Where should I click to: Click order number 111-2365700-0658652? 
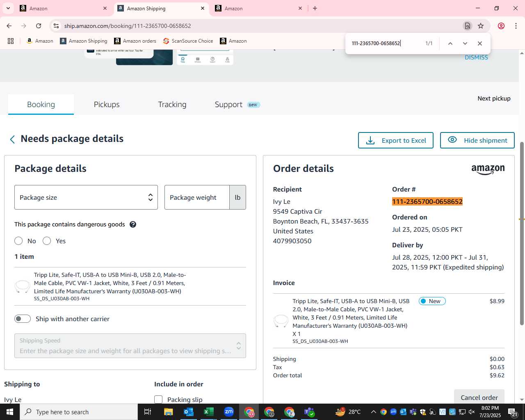427,201
